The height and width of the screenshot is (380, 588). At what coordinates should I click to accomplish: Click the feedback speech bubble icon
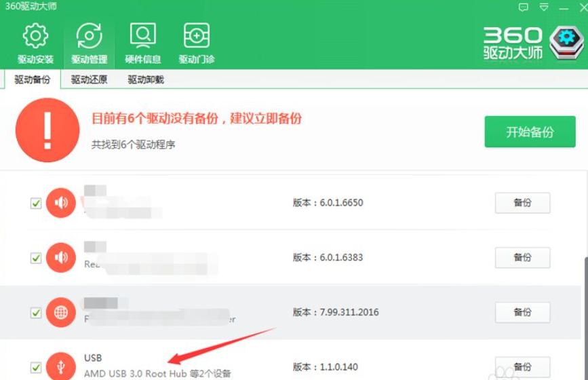pos(523,7)
